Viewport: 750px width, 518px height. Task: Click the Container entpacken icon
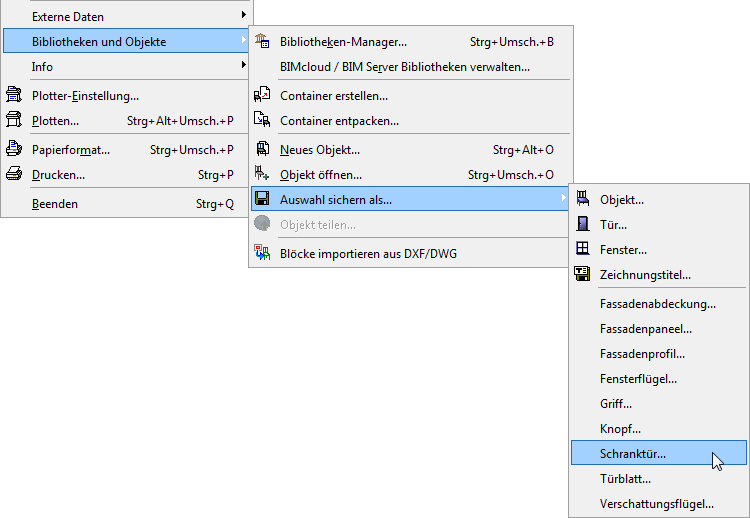pyautogui.click(x=262, y=120)
